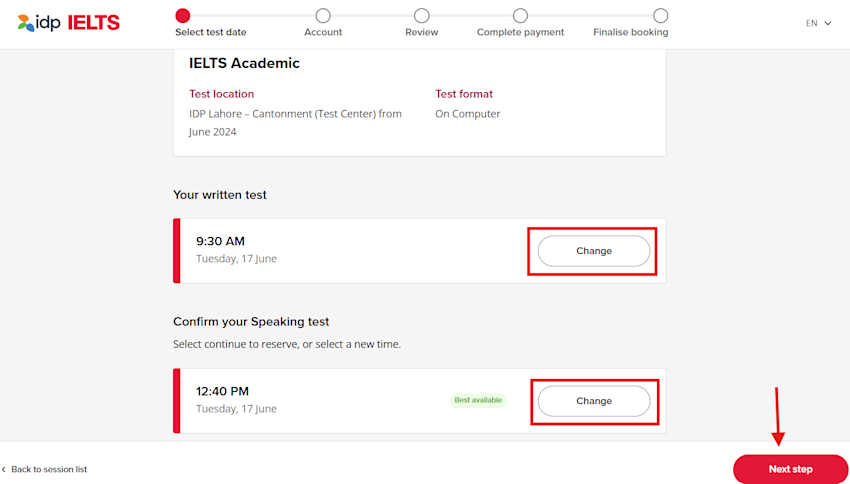The height and width of the screenshot is (484, 850).
Task: Click the IDP IELTS logo
Action: tap(69, 23)
